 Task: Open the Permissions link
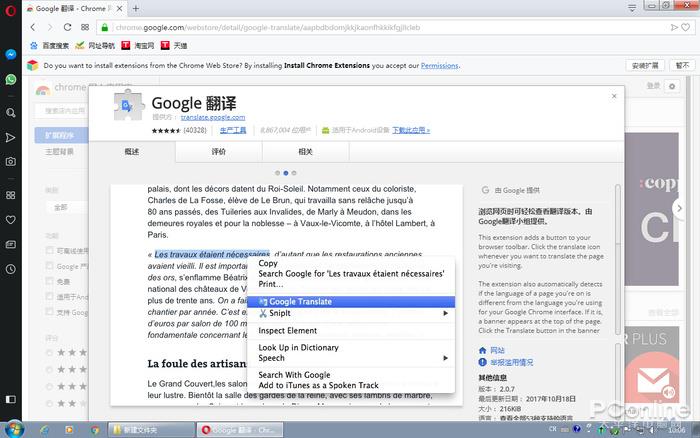pos(439,65)
